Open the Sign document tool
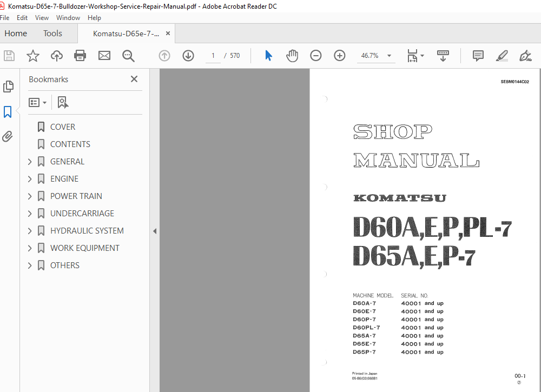541x392 pixels. coord(525,56)
